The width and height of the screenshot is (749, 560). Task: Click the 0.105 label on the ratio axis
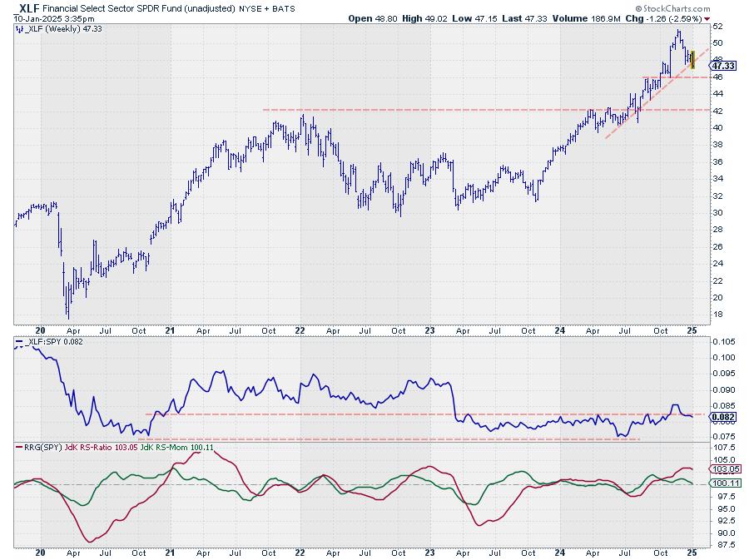pyautogui.click(x=724, y=341)
